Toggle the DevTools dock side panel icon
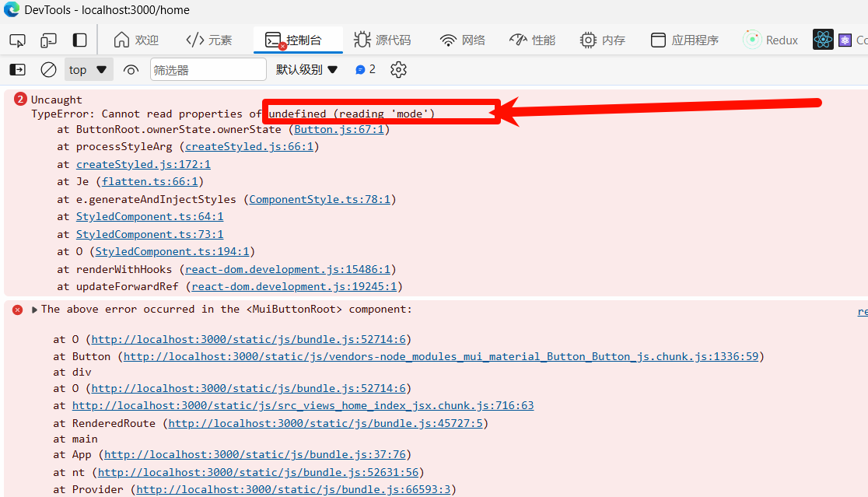Viewport: 868px width, 497px height. click(x=79, y=40)
